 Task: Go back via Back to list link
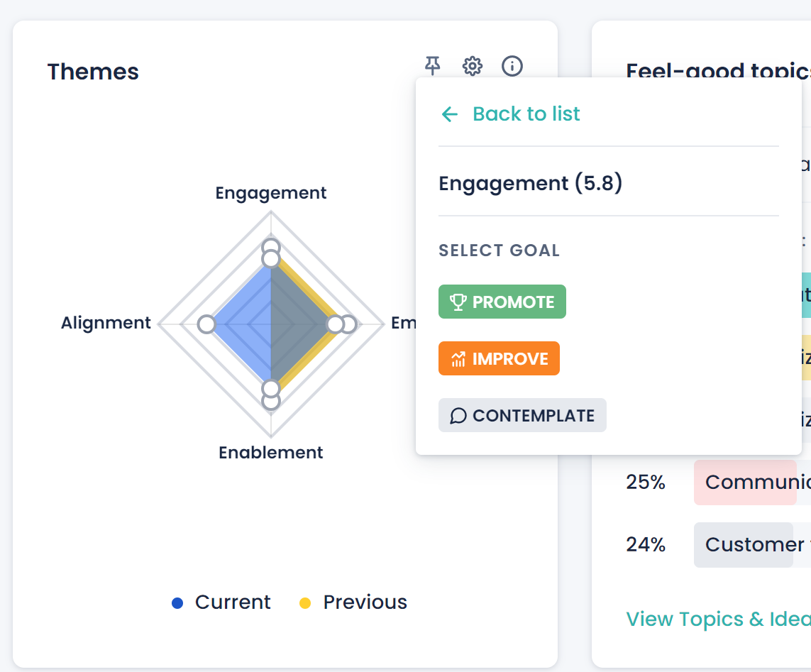pos(526,114)
